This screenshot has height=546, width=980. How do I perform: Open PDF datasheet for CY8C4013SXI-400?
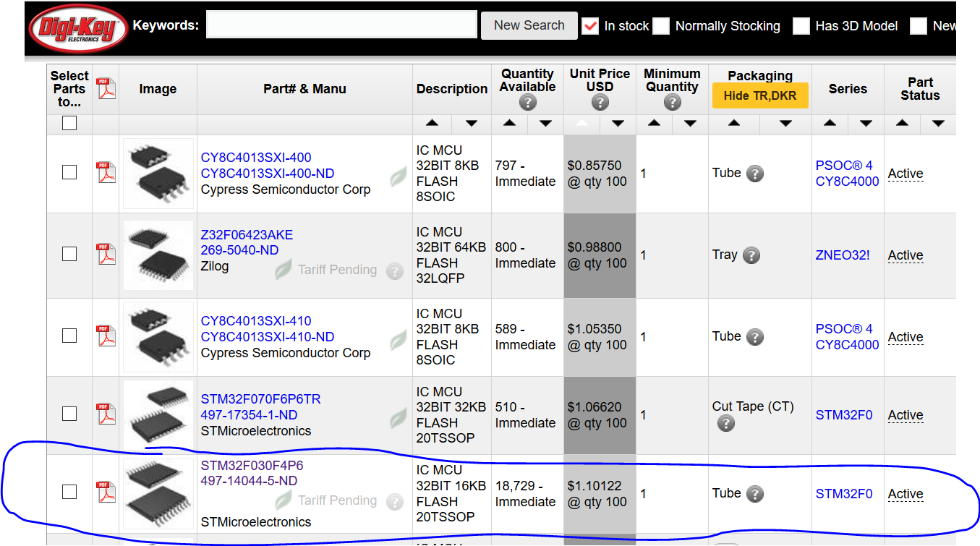[106, 172]
